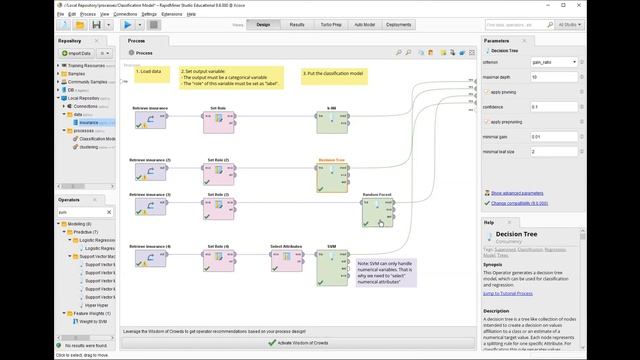Click Activate Wisdom of Crowds button

coord(298,343)
